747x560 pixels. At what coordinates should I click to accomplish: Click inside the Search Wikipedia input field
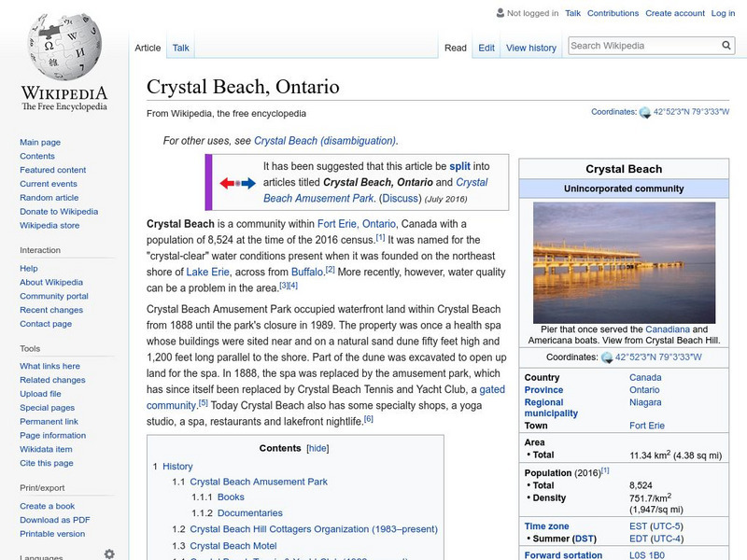(644, 44)
